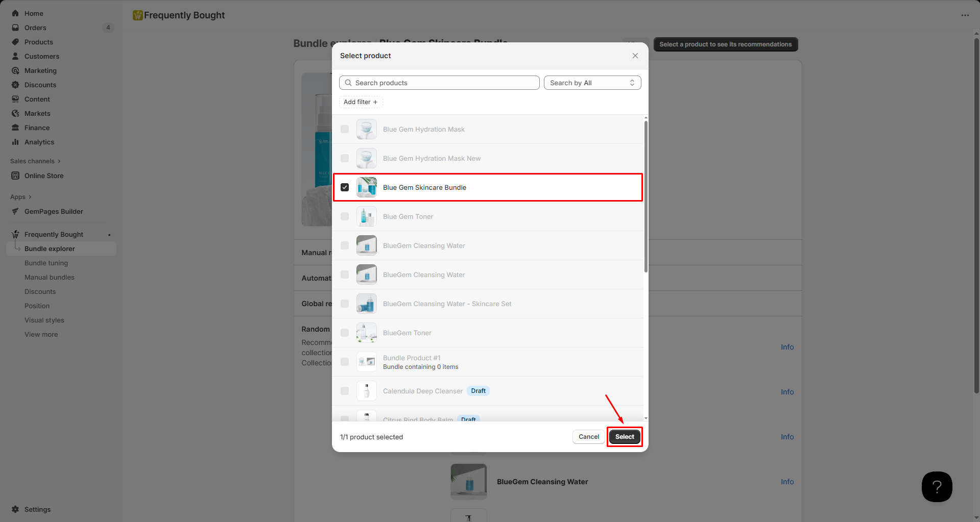Uncheck the Blue Gem Skincare Bundle checkbox
Screen dimensions: 980x522
click(x=345, y=187)
